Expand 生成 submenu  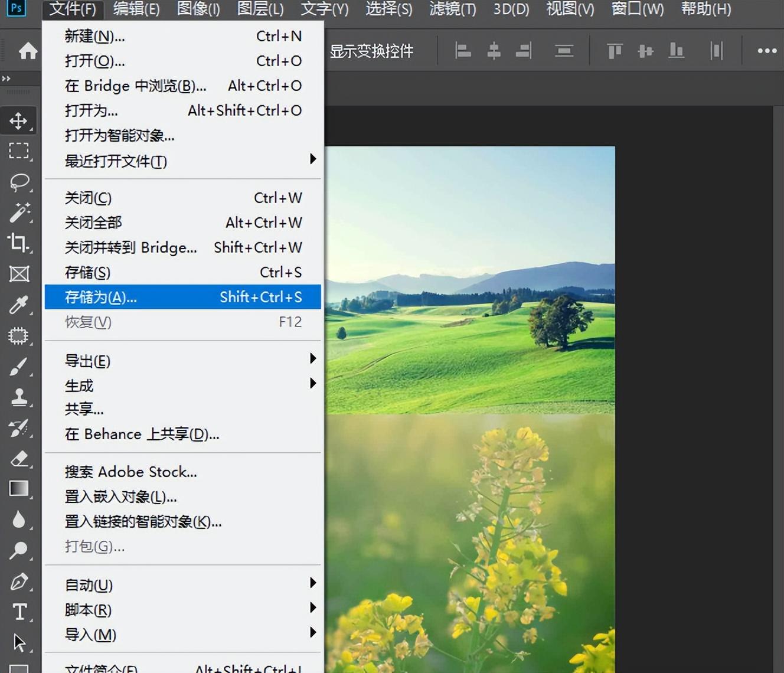pos(313,383)
